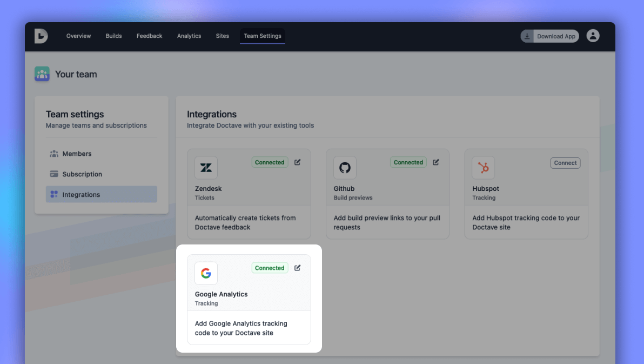
Task: Click the download icon in Download App
Action: [x=527, y=36]
